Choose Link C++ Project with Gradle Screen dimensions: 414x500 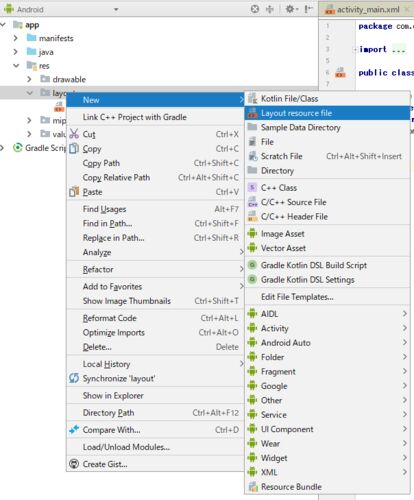tap(155, 117)
